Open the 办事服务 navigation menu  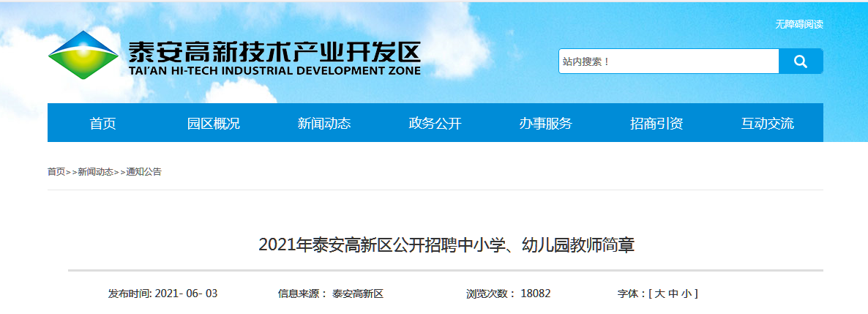(546, 123)
